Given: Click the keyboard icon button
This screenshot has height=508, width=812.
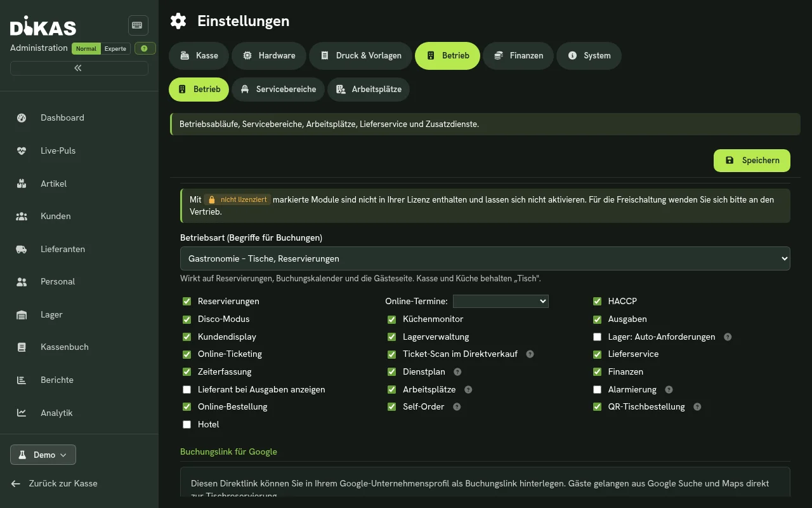Looking at the screenshot, I should [138, 25].
